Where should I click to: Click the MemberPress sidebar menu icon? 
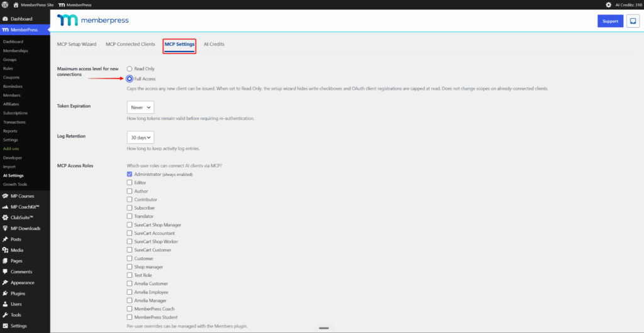[5, 30]
